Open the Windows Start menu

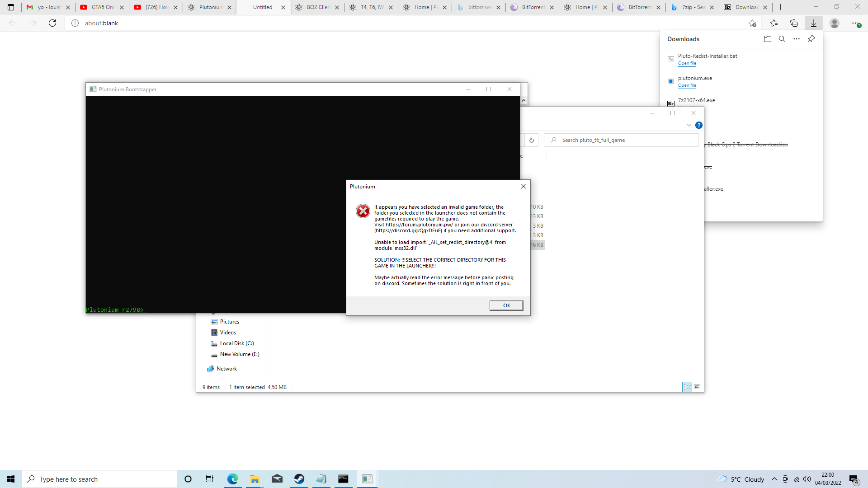11,479
